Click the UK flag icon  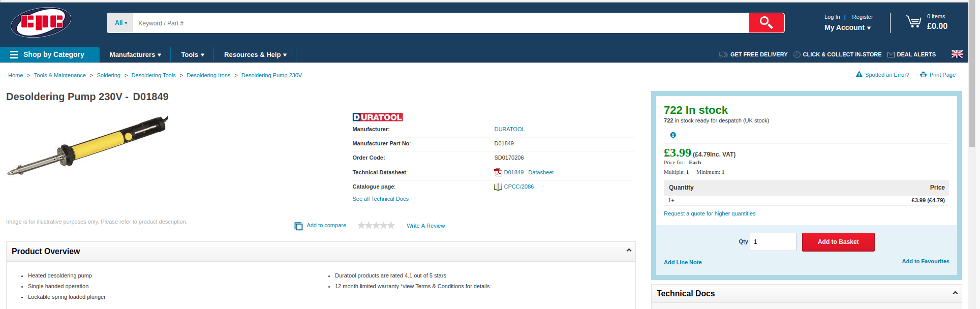pyautogui.click(x=957, y=54)
